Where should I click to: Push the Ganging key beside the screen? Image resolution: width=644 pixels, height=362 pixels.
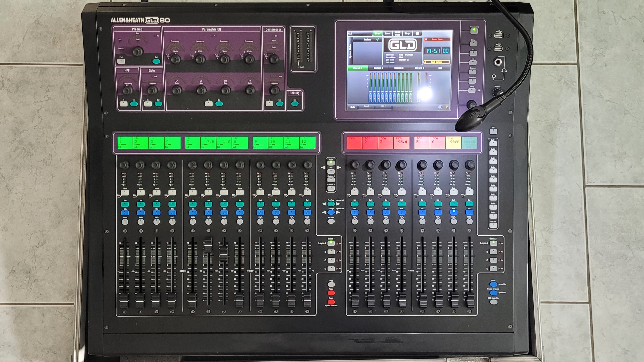[472, 81]
